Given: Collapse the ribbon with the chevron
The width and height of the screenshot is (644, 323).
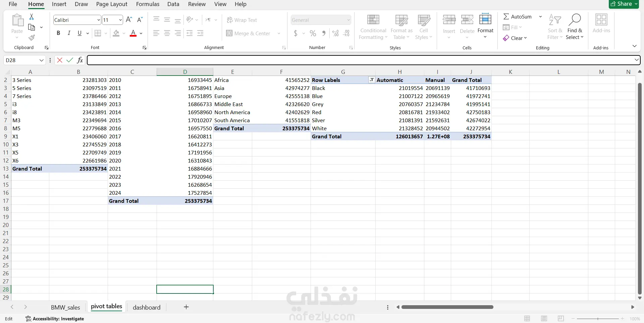Looking at the screenshot, I should tap(634, 46).
